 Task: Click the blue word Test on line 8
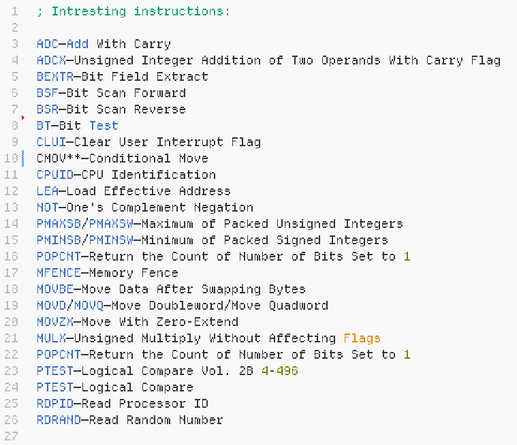pos(104,126)
